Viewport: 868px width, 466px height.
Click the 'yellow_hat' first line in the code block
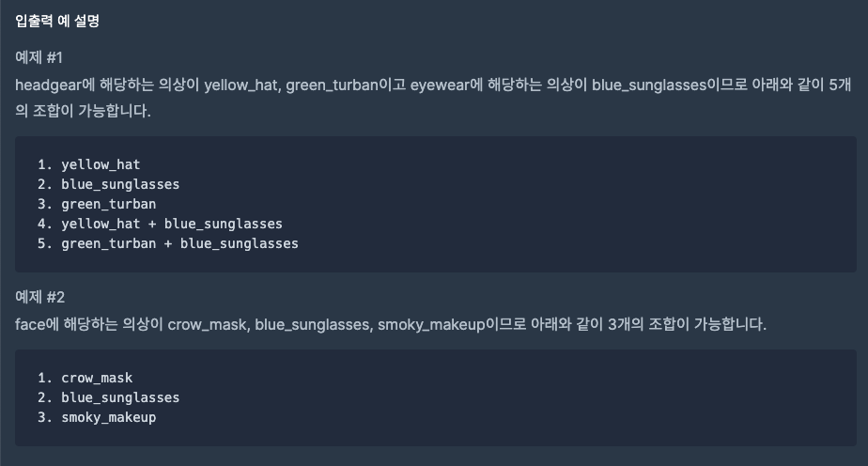coord(88,164)
